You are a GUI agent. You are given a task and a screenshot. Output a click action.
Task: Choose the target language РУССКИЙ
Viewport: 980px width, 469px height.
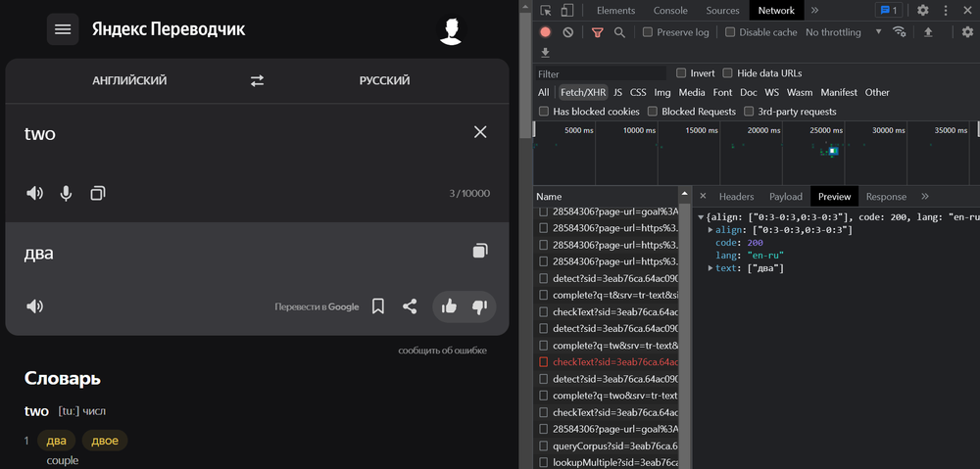pyautogui.click(x=384, y=80)
